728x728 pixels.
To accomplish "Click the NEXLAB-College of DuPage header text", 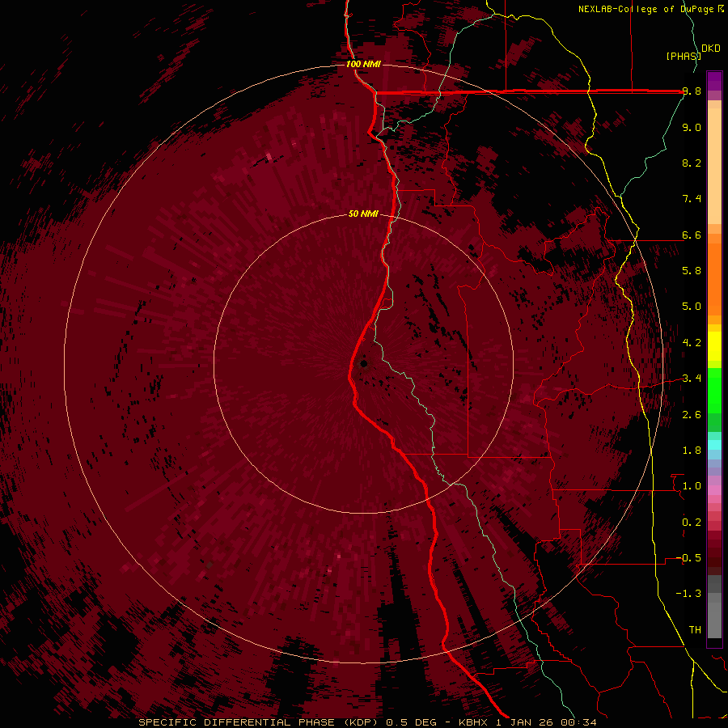I will (647, 9).
